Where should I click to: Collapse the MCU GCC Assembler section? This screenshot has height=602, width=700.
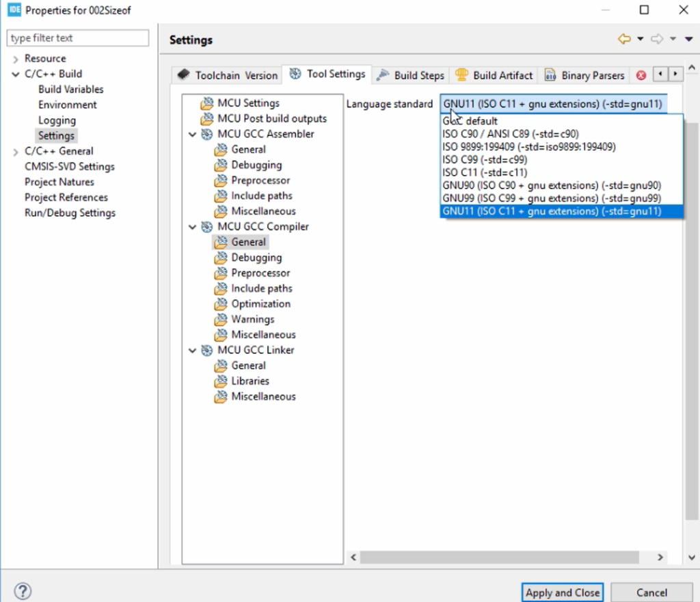[192, 135]
